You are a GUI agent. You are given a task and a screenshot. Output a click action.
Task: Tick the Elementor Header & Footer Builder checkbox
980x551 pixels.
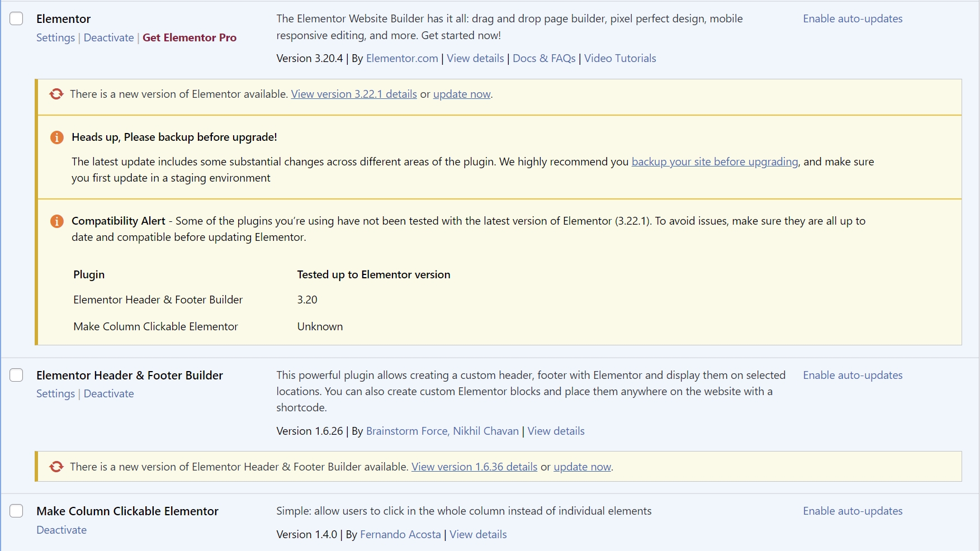click(16, 375)
